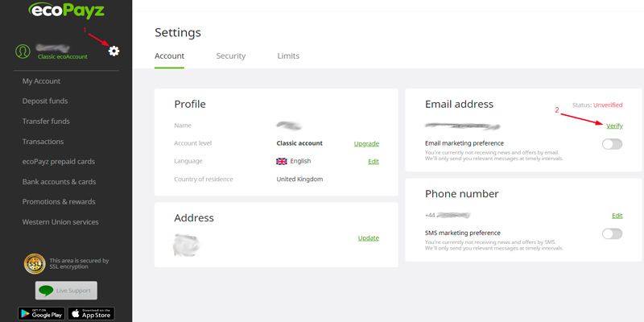This screenshot has height=322, width=644.
Task: Click the Verify email link
Action: [x=614, y=126]
